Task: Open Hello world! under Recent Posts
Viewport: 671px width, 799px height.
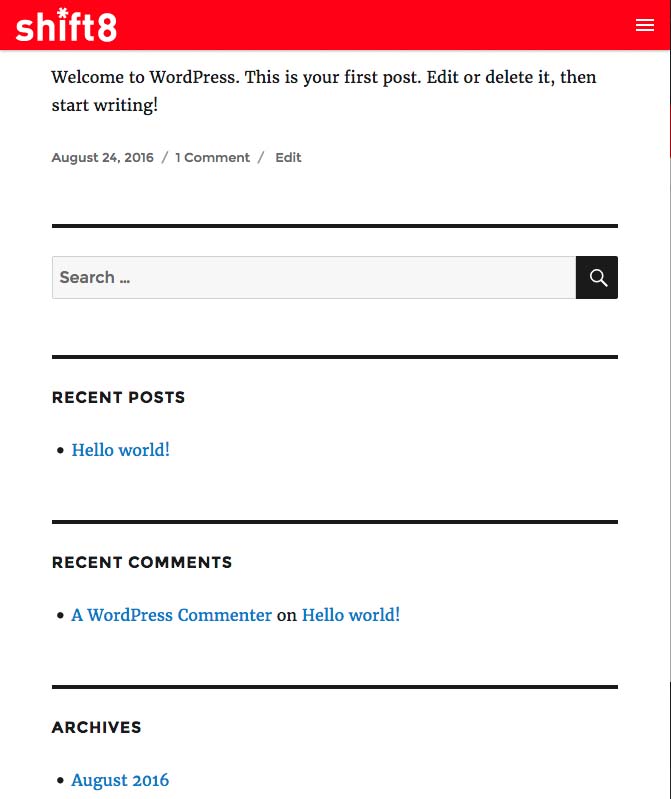Action: 120,450
